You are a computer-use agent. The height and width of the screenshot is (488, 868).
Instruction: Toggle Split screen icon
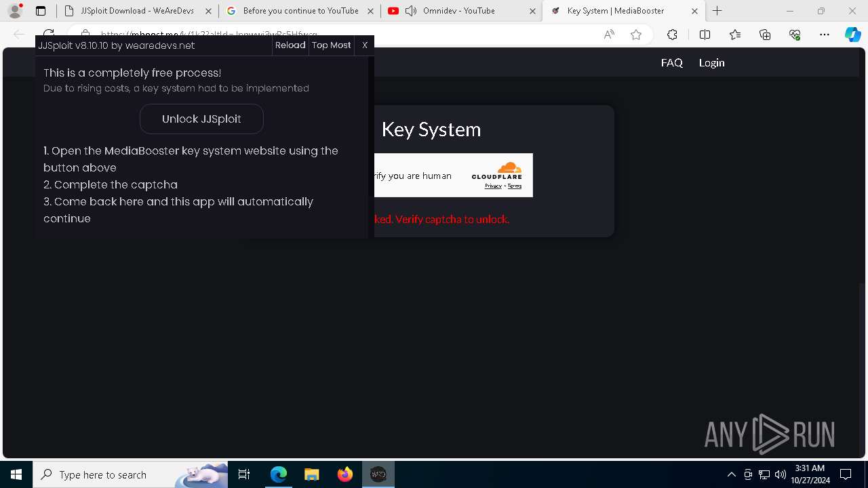705,35
